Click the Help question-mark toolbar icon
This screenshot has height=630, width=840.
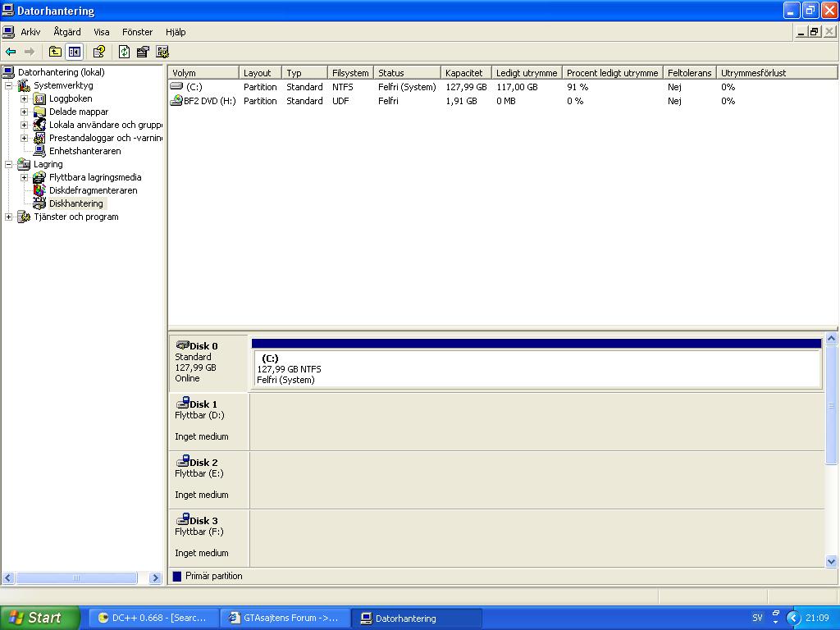tap(99, 52)
